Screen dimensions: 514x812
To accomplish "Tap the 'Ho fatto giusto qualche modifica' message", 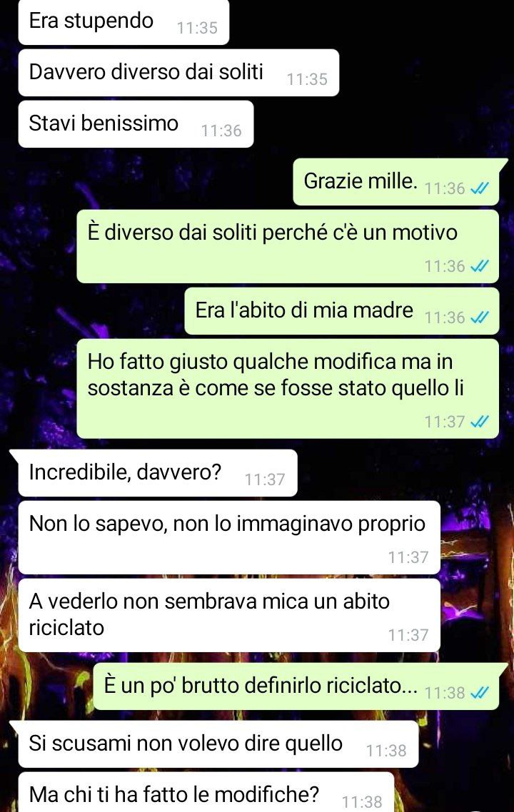I will click(288, 388).
